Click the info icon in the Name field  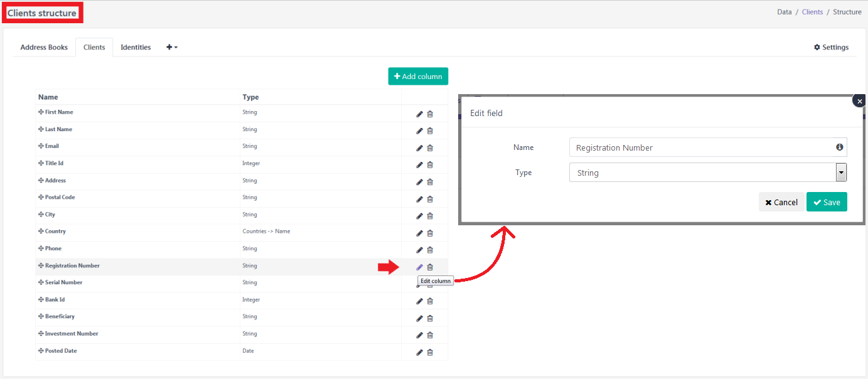[839, 146]
